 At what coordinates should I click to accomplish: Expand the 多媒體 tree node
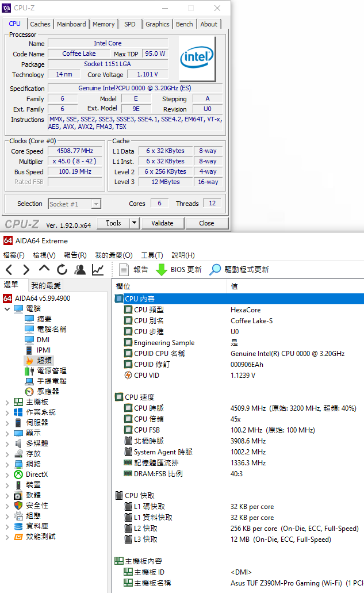[7, 443]
